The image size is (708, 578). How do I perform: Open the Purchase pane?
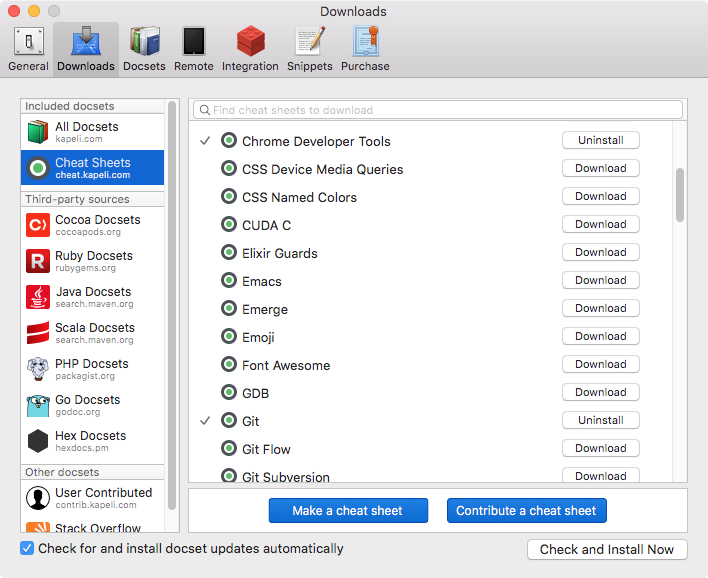coord(365,49)
